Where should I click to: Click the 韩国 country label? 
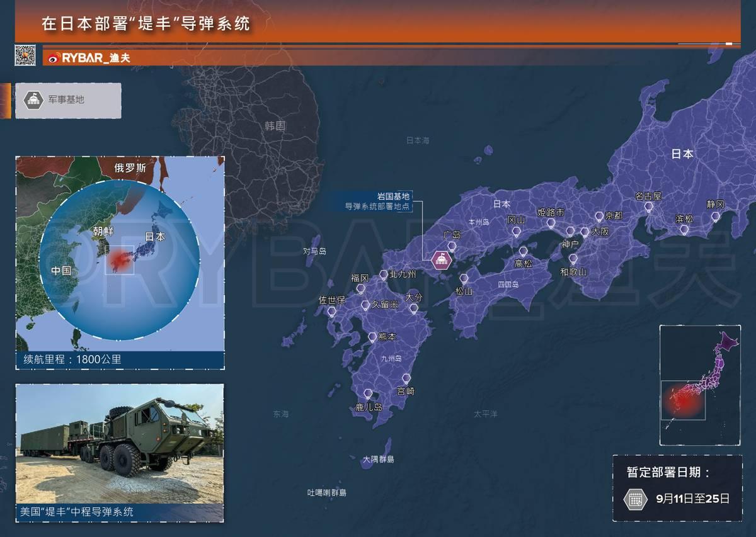tap(275, 126)
